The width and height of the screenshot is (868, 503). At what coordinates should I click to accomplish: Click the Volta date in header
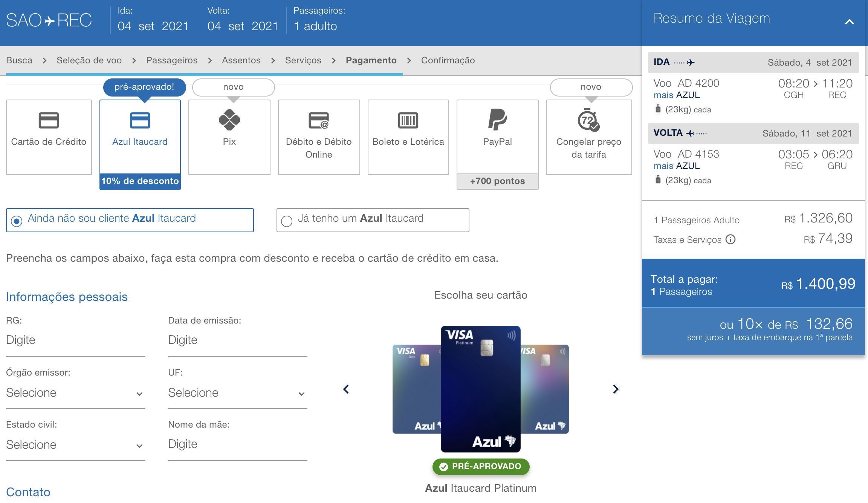point(243,26)
